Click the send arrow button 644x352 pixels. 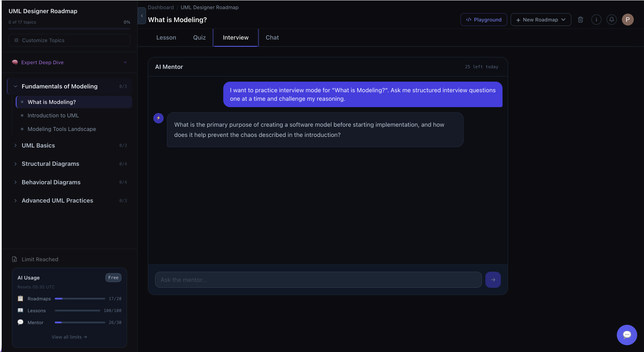(493, 280)
